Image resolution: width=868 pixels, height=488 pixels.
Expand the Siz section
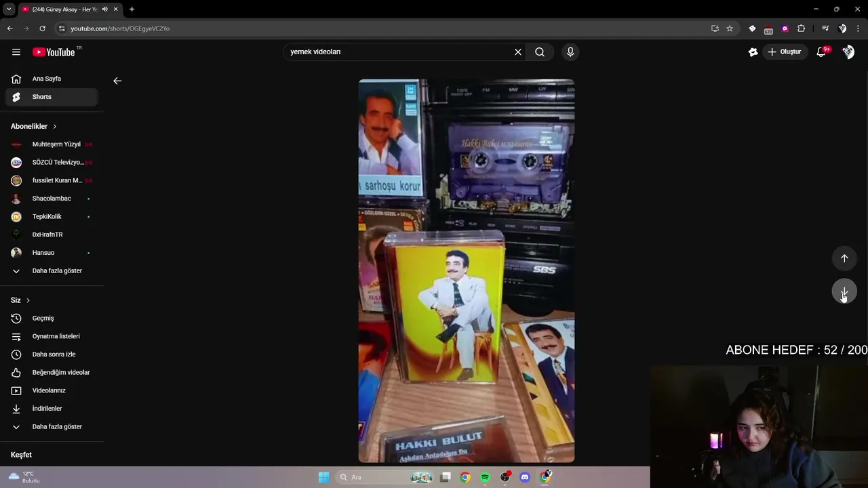pyautogui.click(x=20, y=300)
